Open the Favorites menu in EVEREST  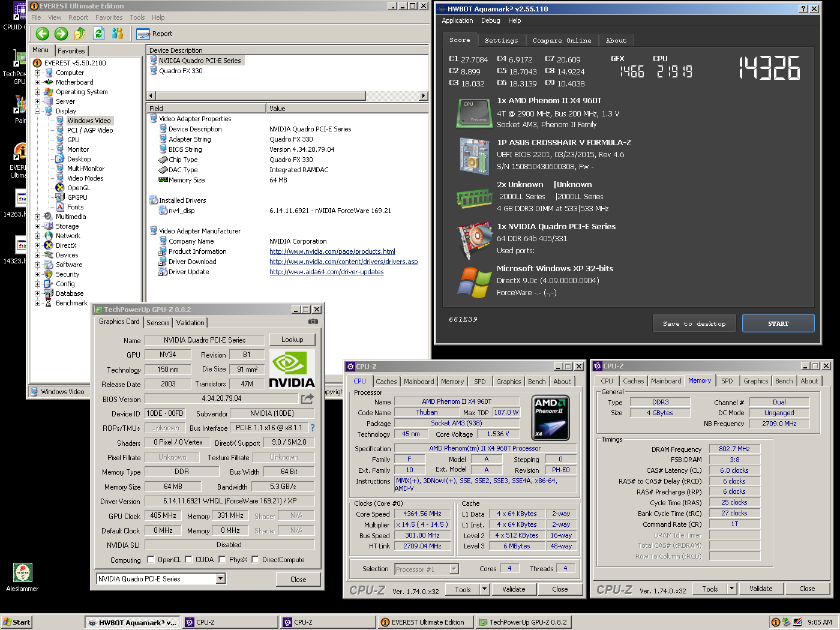109,17
